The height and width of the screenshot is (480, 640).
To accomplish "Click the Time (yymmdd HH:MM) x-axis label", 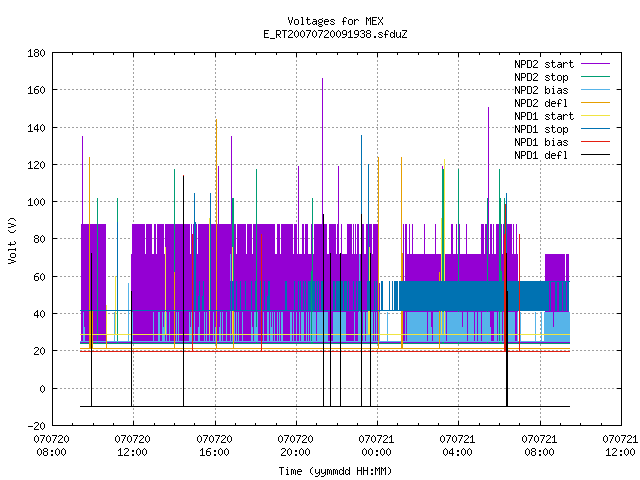I will 335,471.
